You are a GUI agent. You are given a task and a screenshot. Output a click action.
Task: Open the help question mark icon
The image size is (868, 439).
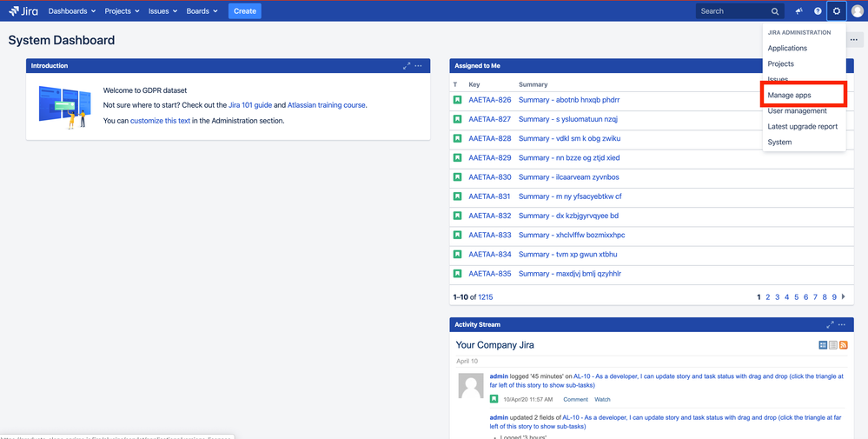[818, 11]
